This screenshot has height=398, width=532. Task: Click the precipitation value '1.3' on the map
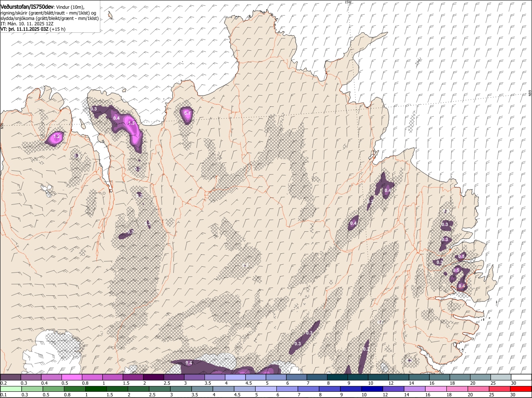(132, 123)
